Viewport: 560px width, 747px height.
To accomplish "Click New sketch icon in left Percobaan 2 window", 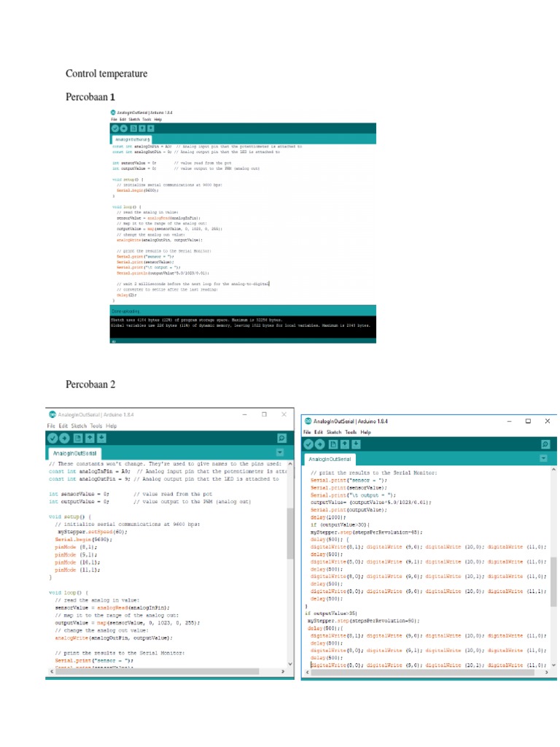I will coord(77,438).
